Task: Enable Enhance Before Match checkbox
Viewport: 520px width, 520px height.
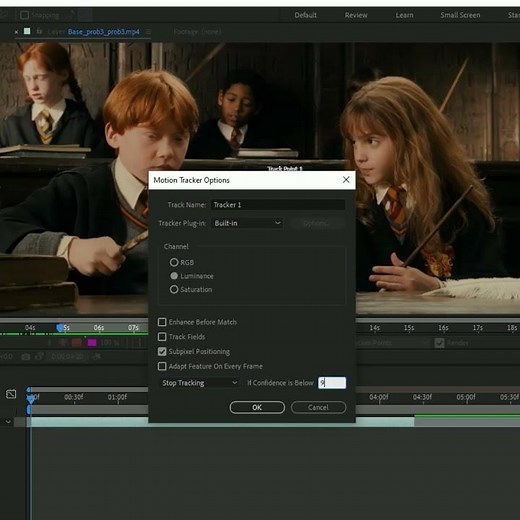Action: coord(162,322)
